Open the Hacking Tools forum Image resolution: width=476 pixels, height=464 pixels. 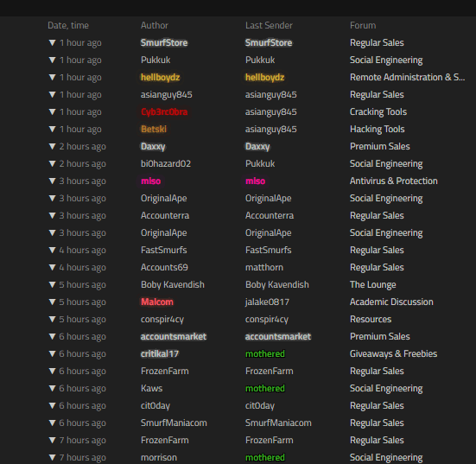click(378, 130)
